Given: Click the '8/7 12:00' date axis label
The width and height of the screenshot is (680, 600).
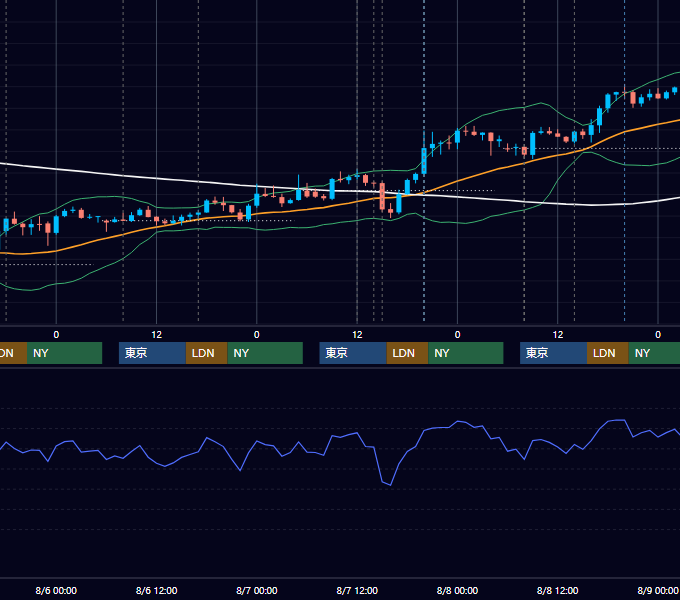Looking at the screenshot, I should pos(357,590).
